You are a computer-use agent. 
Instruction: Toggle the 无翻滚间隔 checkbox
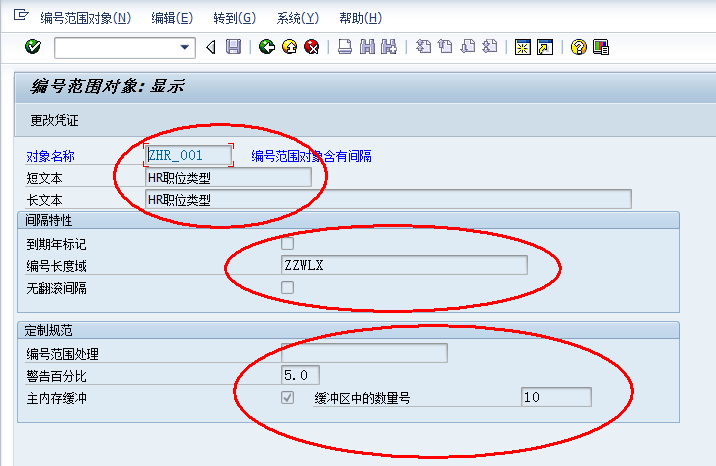click(287, 287)
